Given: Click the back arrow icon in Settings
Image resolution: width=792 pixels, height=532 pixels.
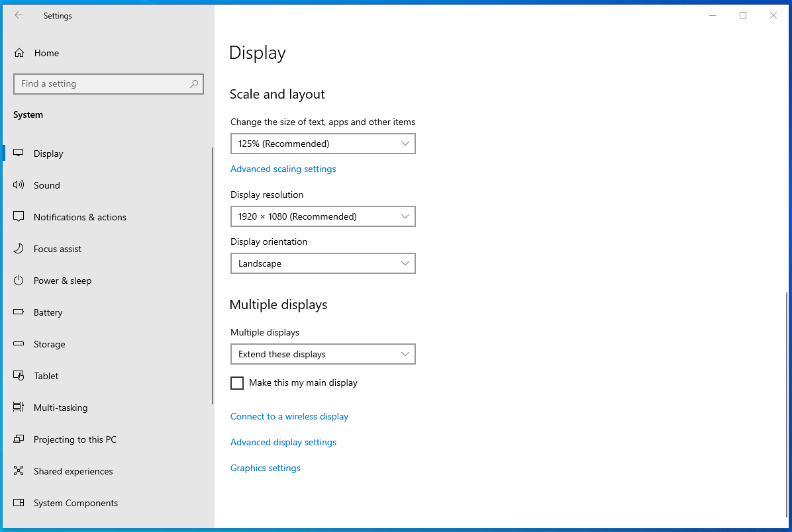Looking at the screenshot, I should click(x=19, y=15).
